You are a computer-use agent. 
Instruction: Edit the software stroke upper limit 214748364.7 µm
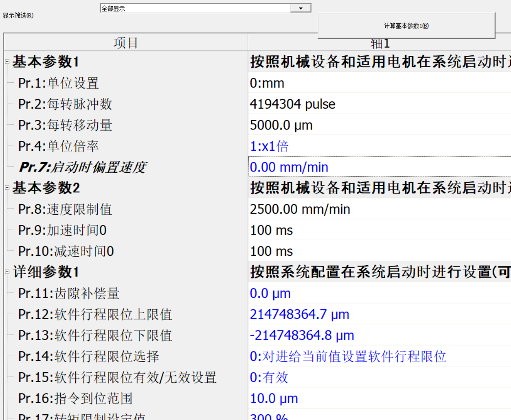[x=299, y=314]
